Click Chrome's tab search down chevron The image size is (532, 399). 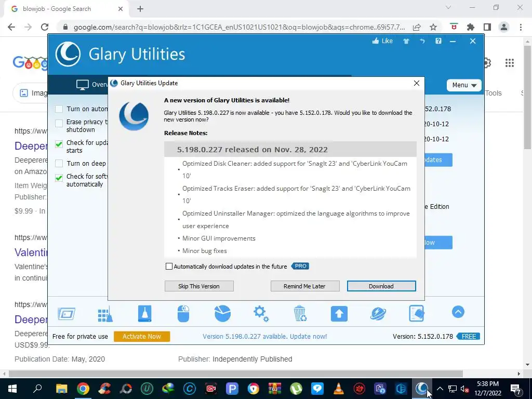tap(448, 7)
